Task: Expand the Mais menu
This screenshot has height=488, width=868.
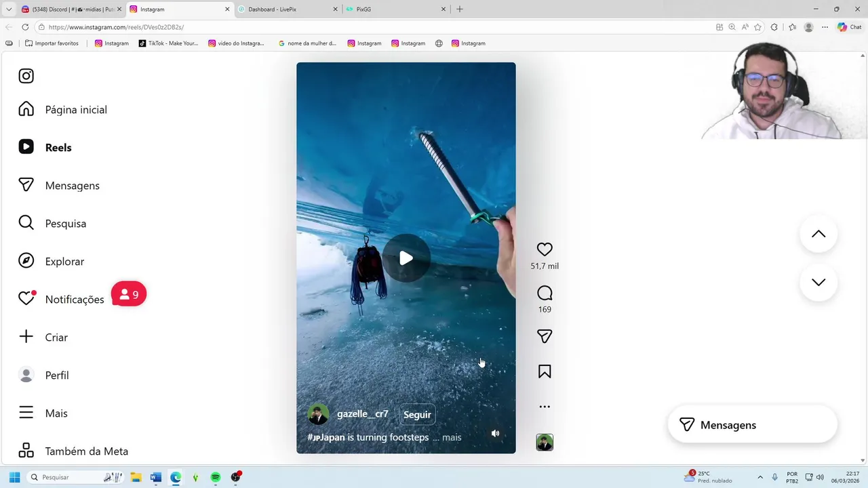Action: click(x=43, y=413)
